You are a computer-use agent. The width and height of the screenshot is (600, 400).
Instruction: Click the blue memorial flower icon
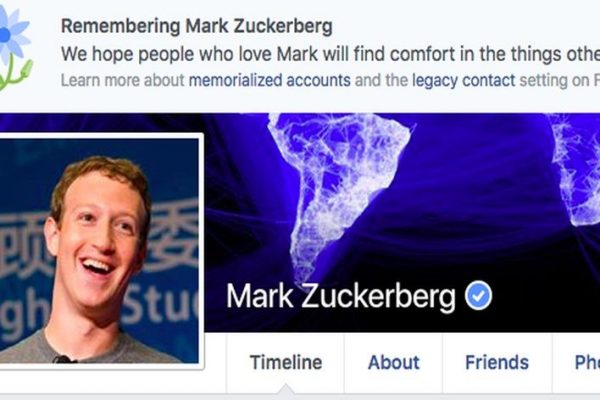click(15, 48)
